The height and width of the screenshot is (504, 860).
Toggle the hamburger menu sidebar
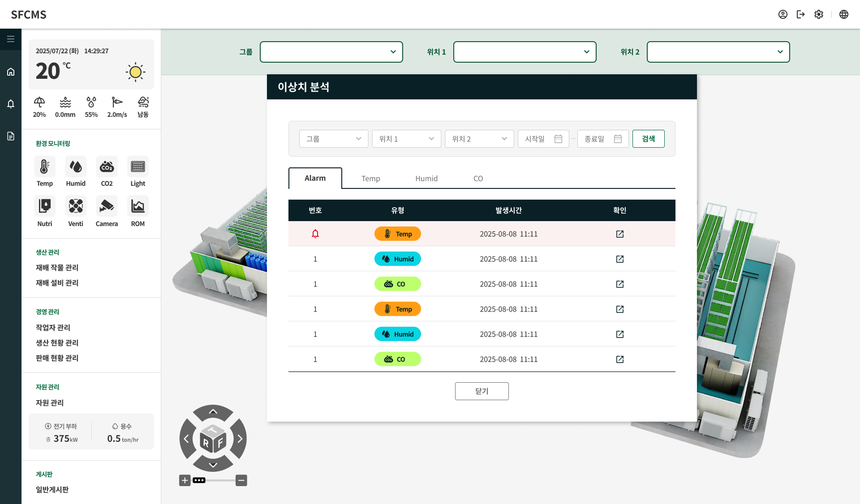tap(11, 39)
